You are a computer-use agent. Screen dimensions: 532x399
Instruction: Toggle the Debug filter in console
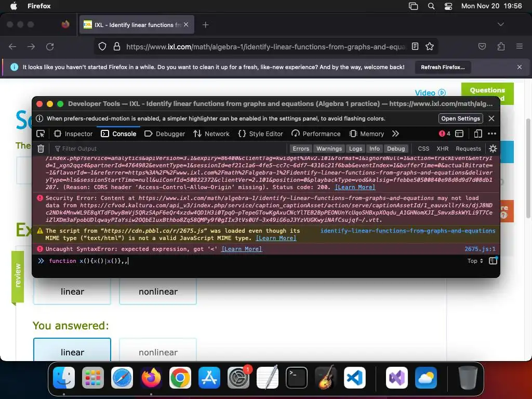coord(396,149)
